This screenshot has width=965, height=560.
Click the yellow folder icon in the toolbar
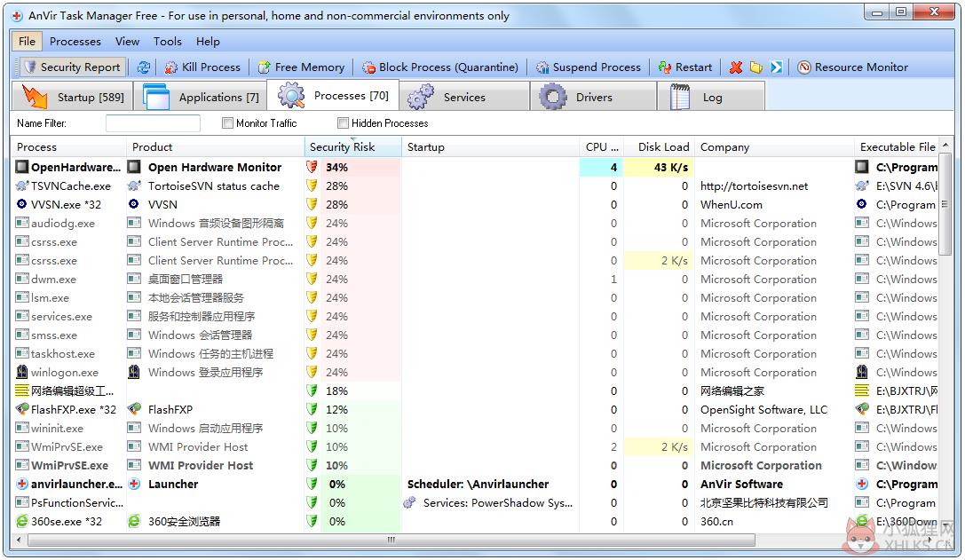pos(755,67)
